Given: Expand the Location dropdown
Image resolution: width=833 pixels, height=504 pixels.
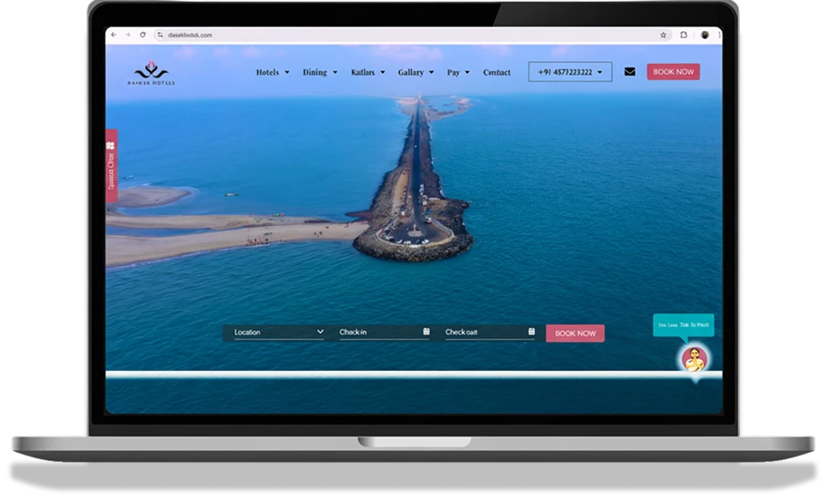Looking at the screenshot, I should (x=278, y=332).
